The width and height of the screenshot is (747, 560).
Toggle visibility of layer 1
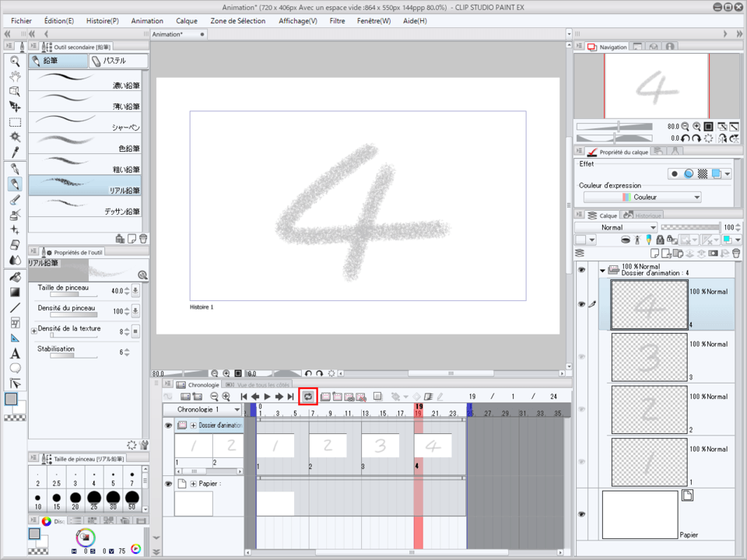click(x=582, y=461)
